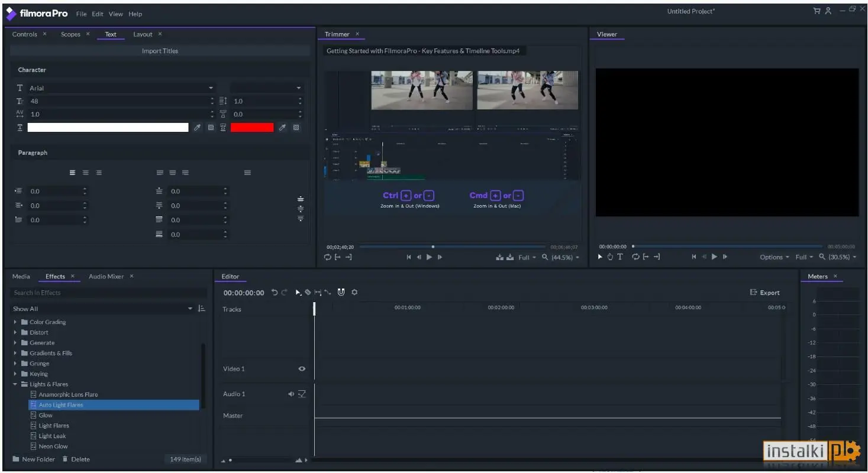Open the user account profile
This screenshot has width=868, height=473.
pos(828,11)
